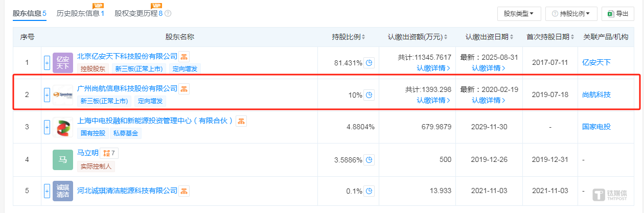Image resolution: width=644 pixels, height=213 pixels.
Task: Click the 私募基金 tag
Action: click(x=126, y=133)
